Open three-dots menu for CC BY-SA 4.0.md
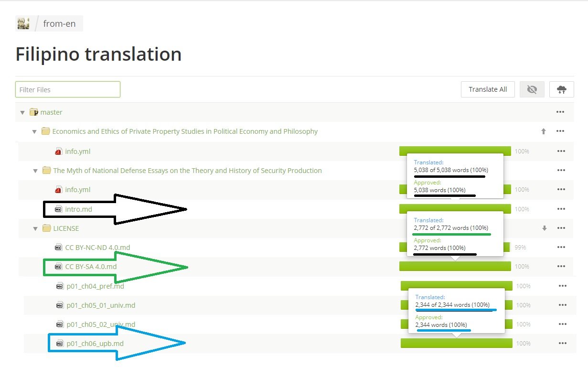The image size is (588, 389). point(561,267)
